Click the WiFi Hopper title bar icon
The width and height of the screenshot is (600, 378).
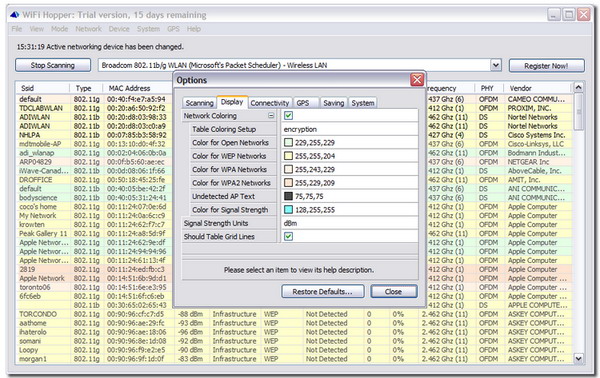pos(15,15)
